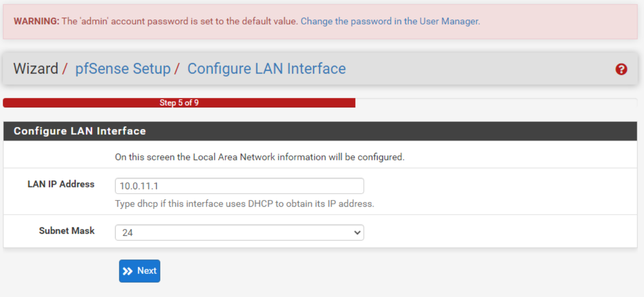The image size is (644, 297).
Task: Click the red help question mark icon
Action: 621,70
